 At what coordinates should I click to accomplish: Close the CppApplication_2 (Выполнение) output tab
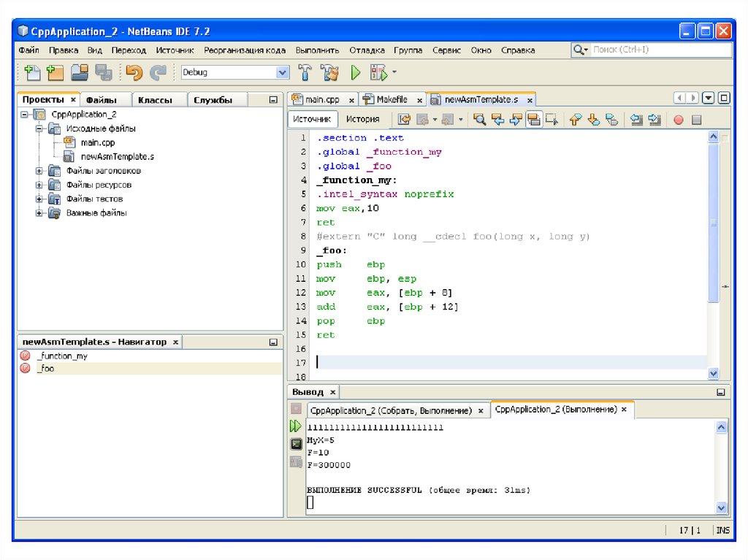pos(624,410)
